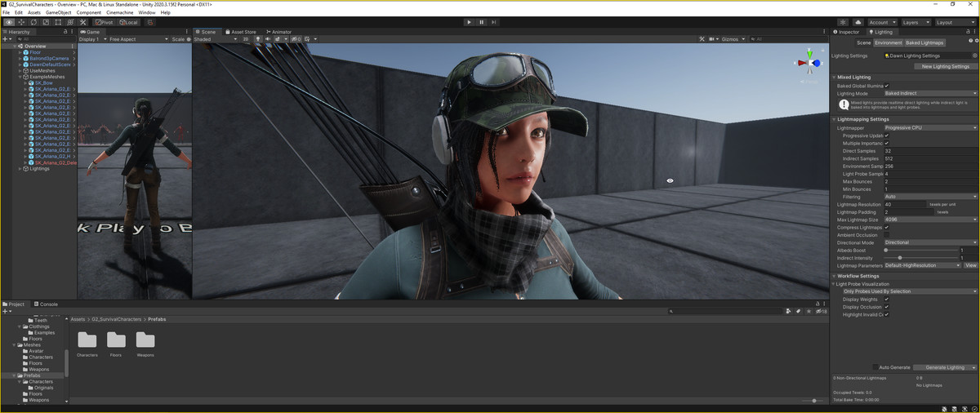Image resolution: width=980 pixels, height=413 pixels.
Task: Open Lightmapper dropdown
Action: pos(931,128)
